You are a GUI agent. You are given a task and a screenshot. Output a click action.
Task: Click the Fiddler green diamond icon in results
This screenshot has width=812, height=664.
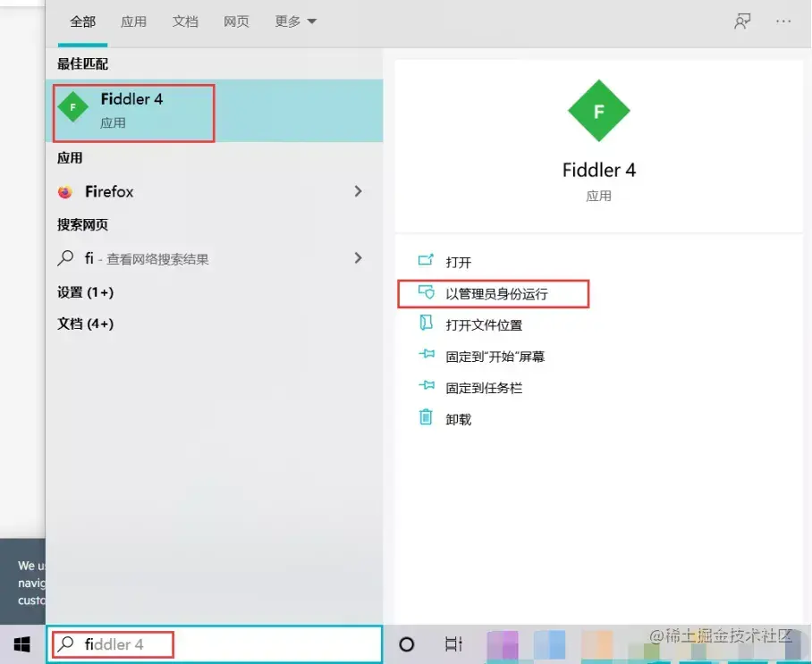[x=73, y=107]
